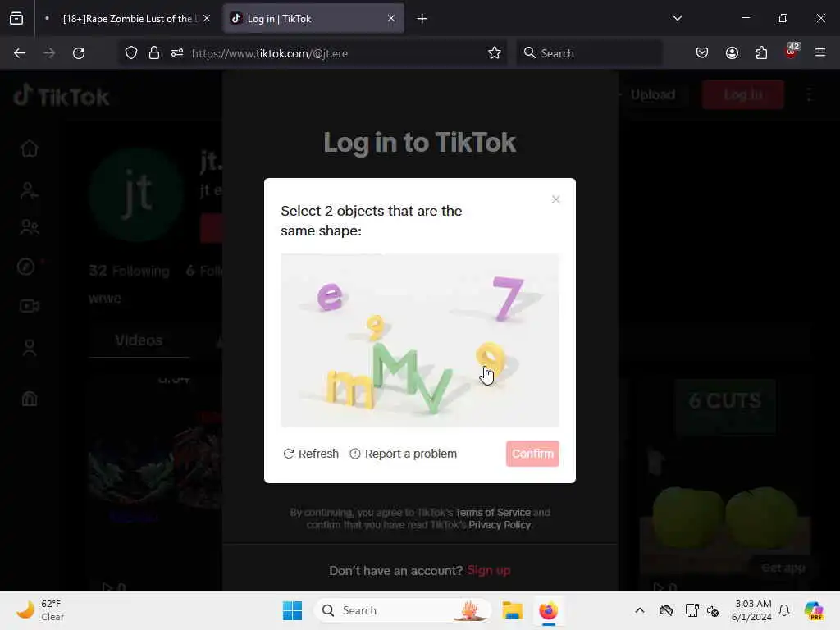The height and width of the screenshot is (630, 840).
Task: Open the weather widget 62°F Clear
Action: click(41, 610)
